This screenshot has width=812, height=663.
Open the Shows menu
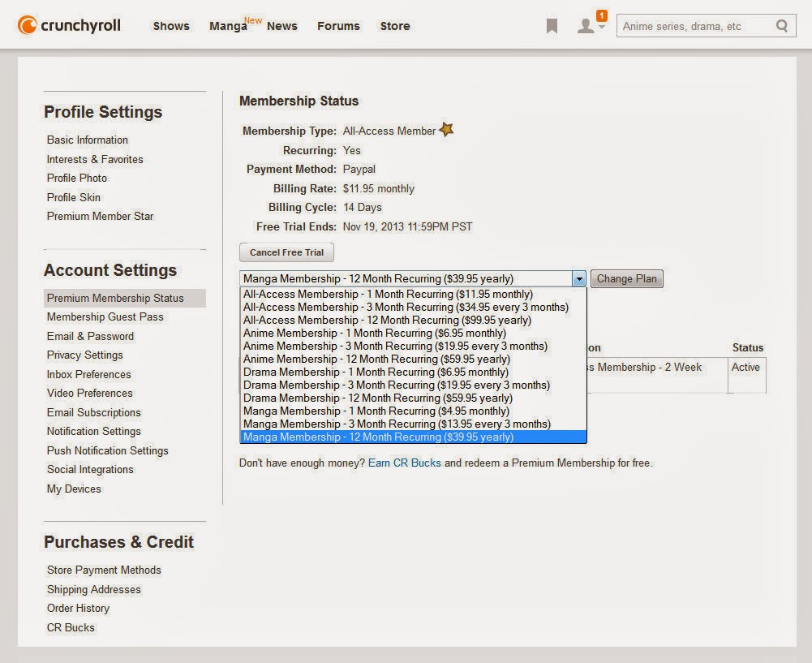point(171,26)
